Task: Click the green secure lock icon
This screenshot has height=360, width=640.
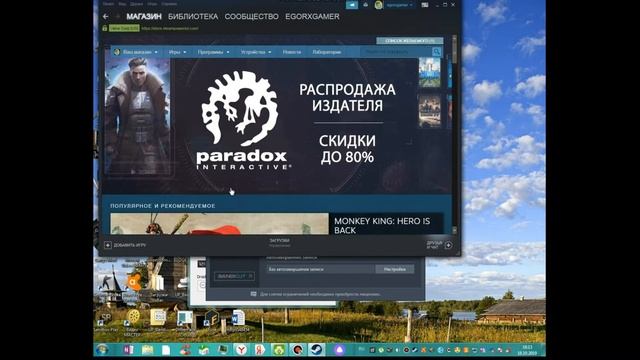Action: (105, 28)
